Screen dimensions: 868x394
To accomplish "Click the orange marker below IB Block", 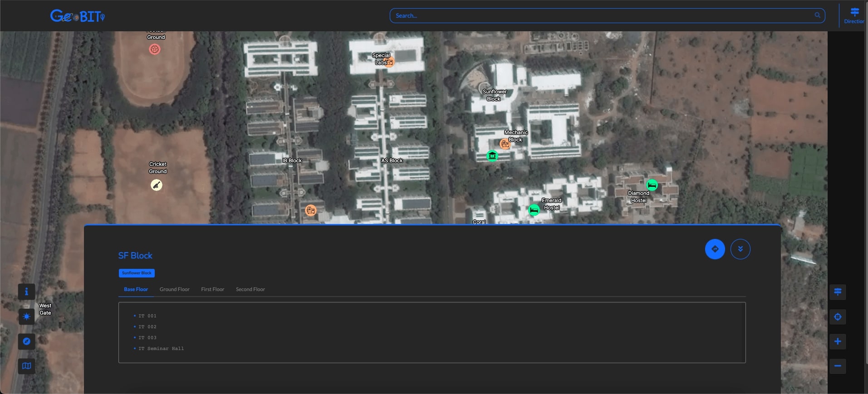I will pos(311,210).
